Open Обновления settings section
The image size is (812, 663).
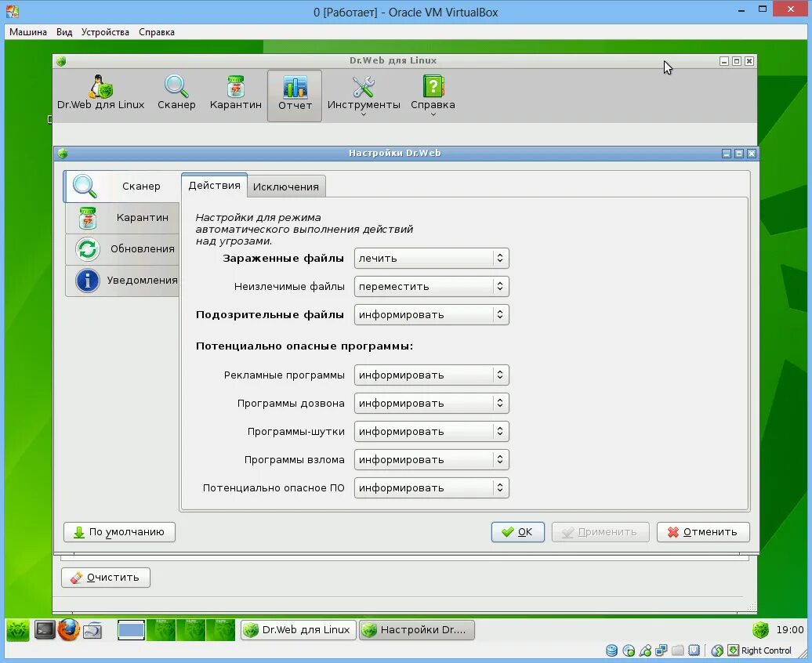click(x=122, y=249)
